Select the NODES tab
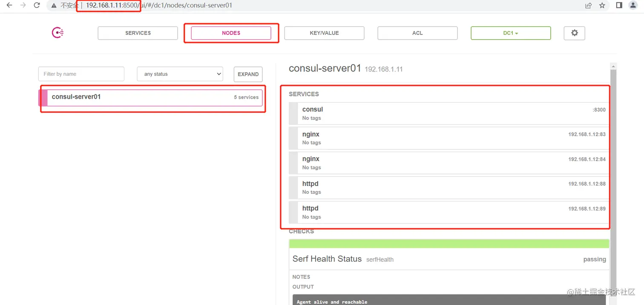The height and width of the screenshot is (305, 644). click(x=231, y=33)
